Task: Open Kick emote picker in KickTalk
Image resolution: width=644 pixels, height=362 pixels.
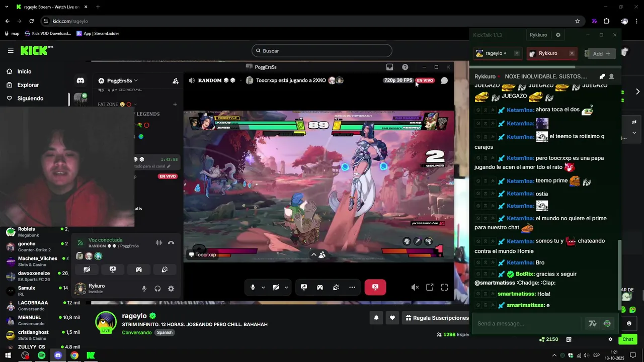Action: coord(607,324)
